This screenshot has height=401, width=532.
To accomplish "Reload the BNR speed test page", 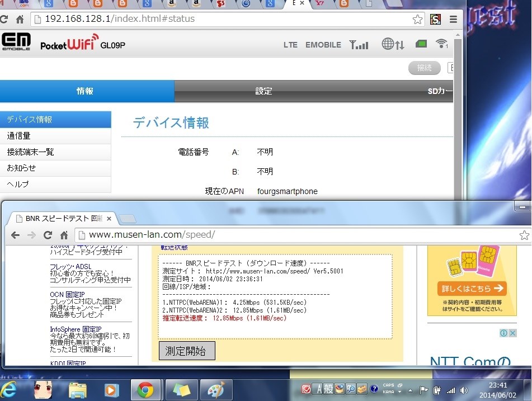I will (48, 235).
